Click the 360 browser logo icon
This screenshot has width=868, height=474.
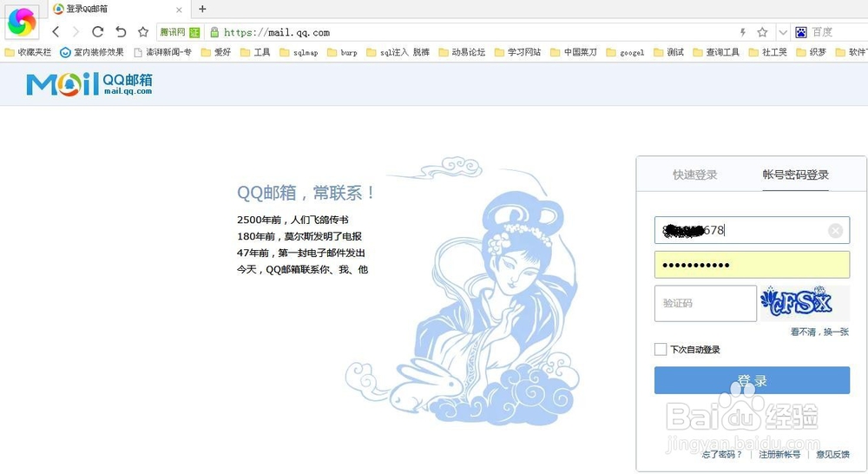click(22, 21)
